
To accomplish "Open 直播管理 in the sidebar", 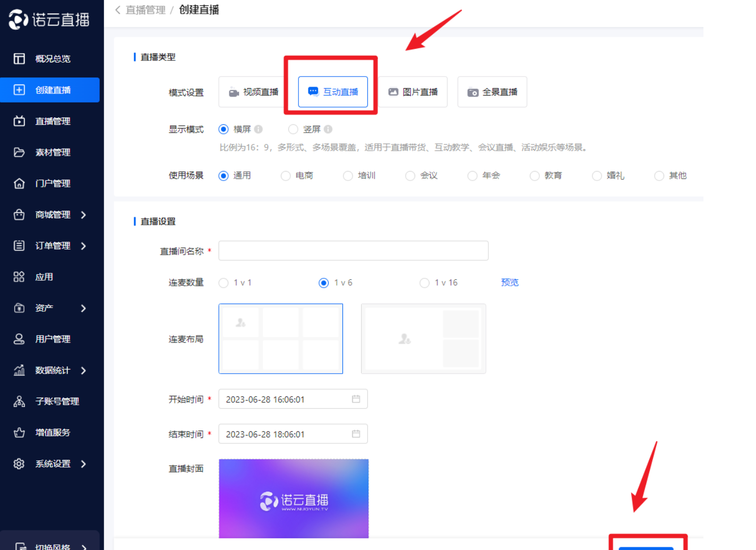I will (52, 122).
